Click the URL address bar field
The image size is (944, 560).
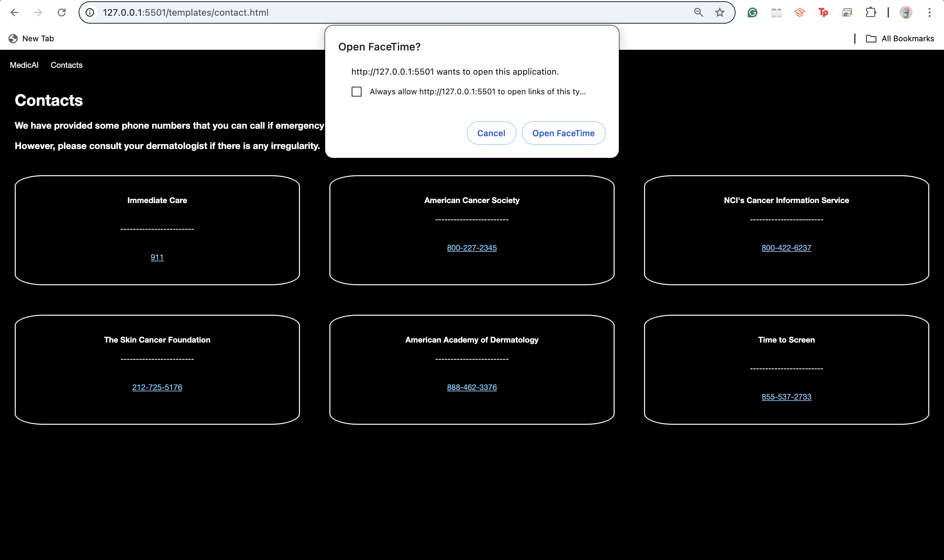(x=378, y=12)
